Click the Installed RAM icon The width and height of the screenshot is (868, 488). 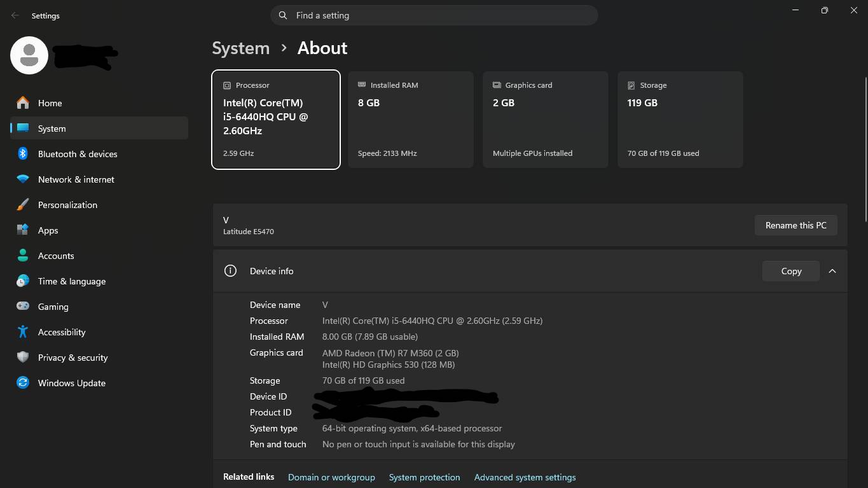[x=362, y=85]
